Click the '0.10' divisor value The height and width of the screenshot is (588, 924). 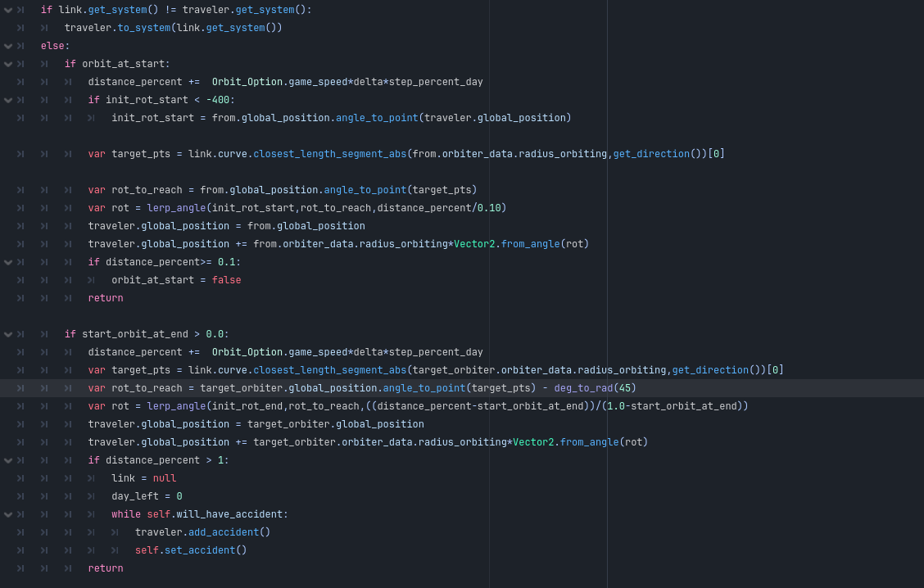click(488, 208)
